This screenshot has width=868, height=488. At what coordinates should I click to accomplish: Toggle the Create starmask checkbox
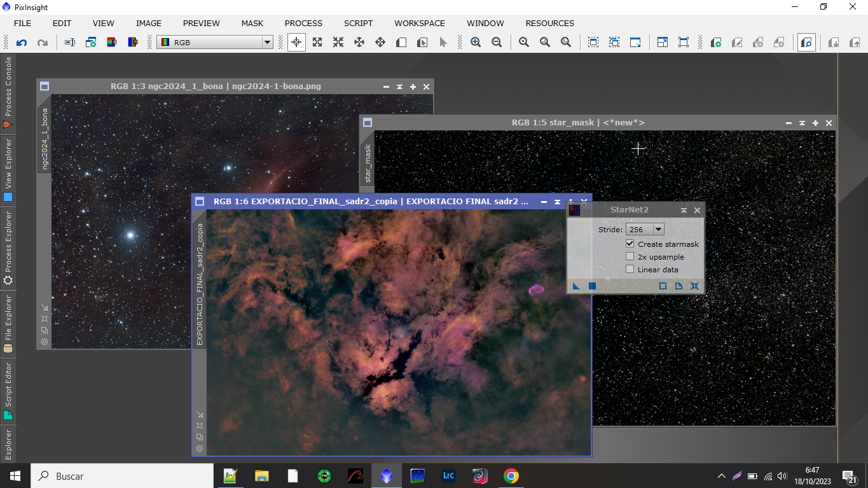(x=630, y=244)
